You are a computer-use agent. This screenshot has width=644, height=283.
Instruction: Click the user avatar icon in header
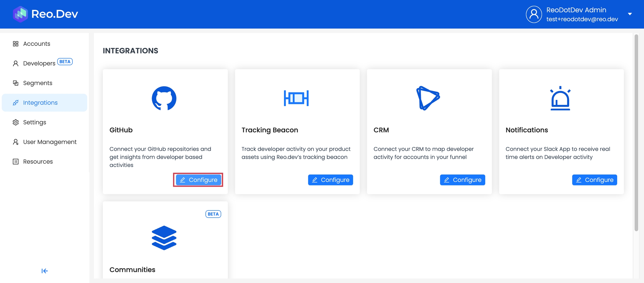(534, 14)
